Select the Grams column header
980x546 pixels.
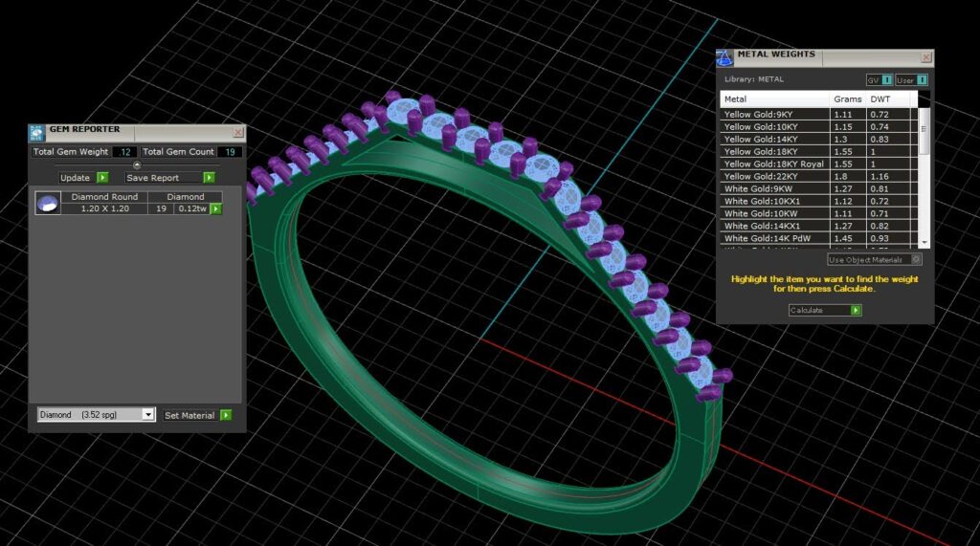848,98
